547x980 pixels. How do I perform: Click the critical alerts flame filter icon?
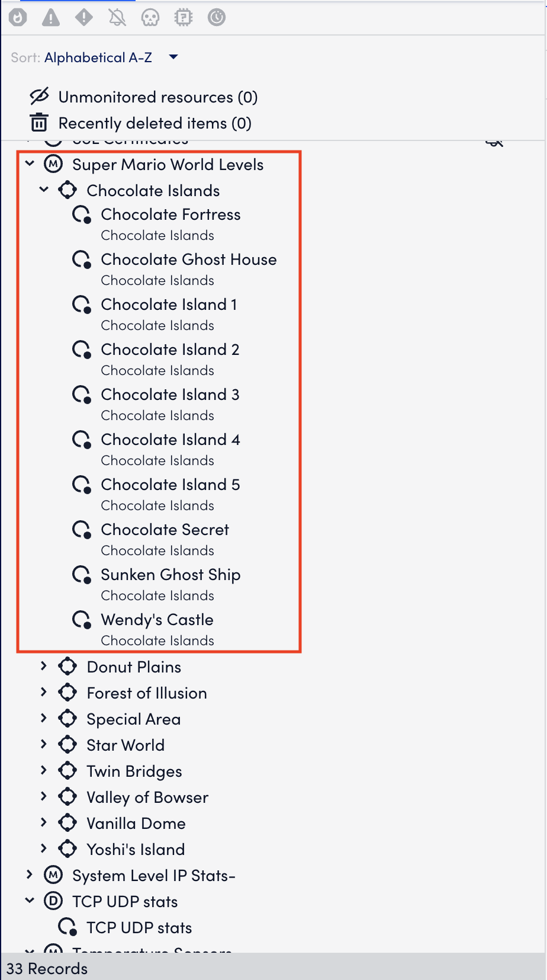[18, 18]
